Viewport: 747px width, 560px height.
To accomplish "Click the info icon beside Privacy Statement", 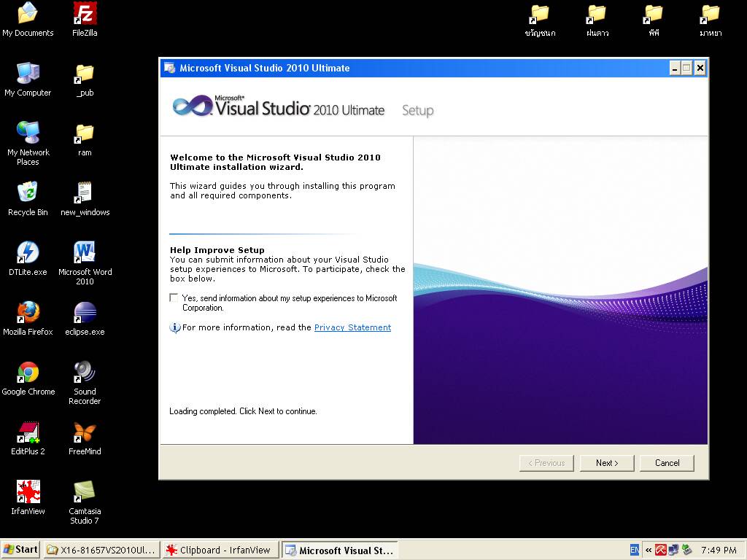I will [x=175, y=327].
